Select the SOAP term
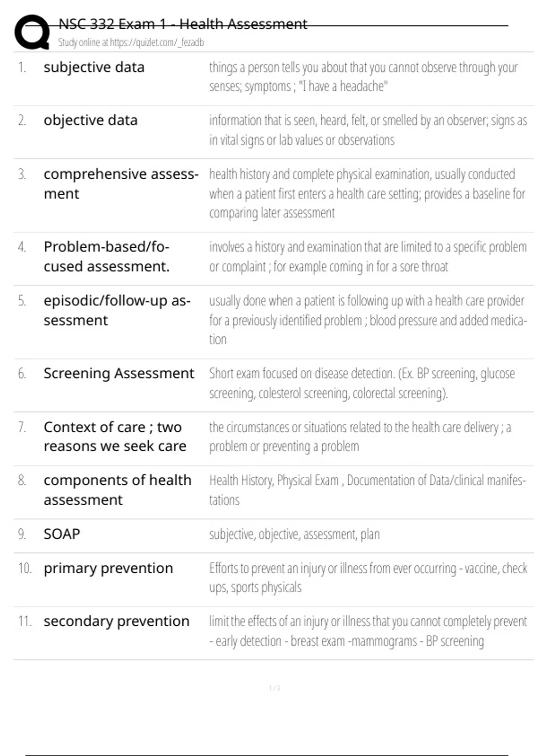The width and height of the screenshot is (534, 756). tap(62, 534)
